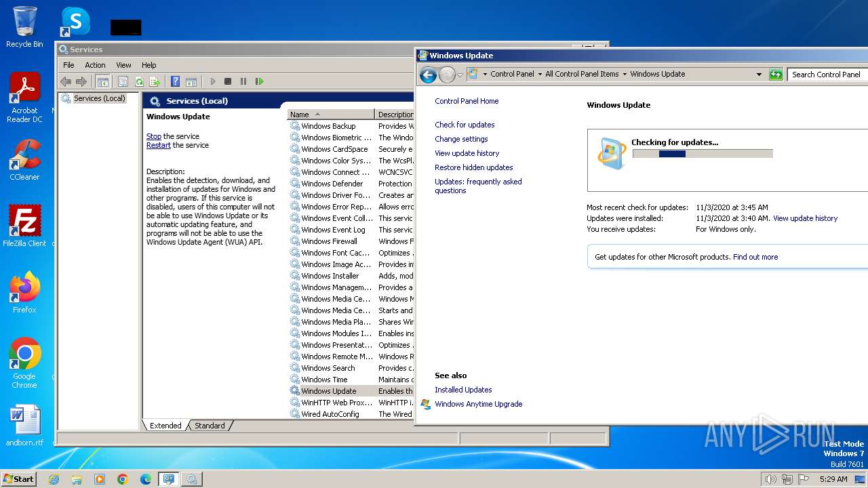
Task: Go back in Windows Update window
Action: 428,75
